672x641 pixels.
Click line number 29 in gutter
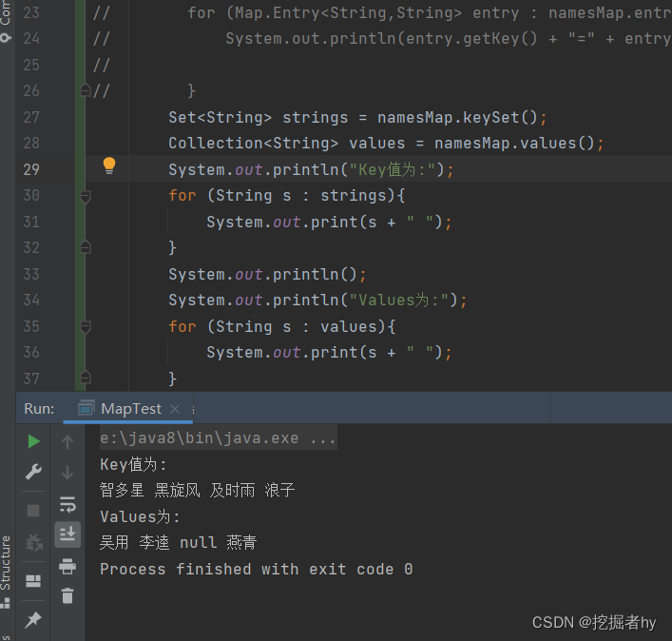31,170
